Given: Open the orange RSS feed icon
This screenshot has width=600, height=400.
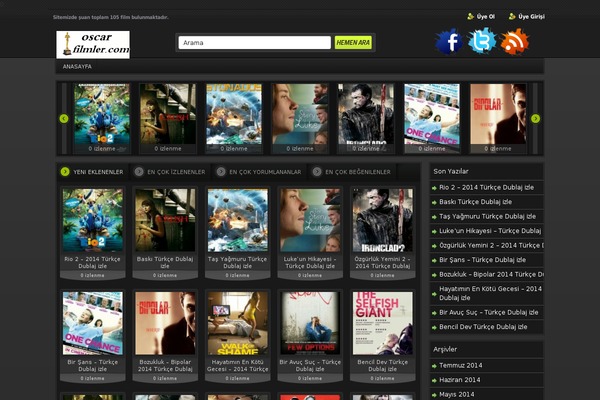Looking at the screenshot, I should [515, 41].
